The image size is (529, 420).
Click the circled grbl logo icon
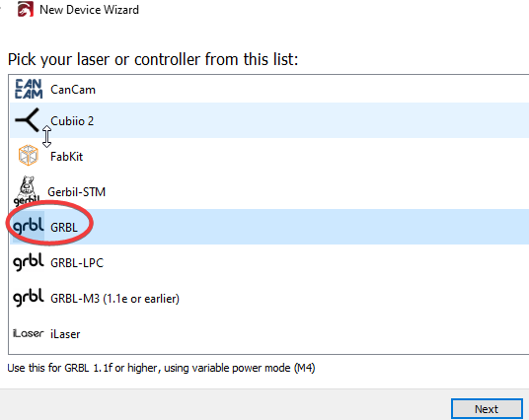[x=29, y=226]
